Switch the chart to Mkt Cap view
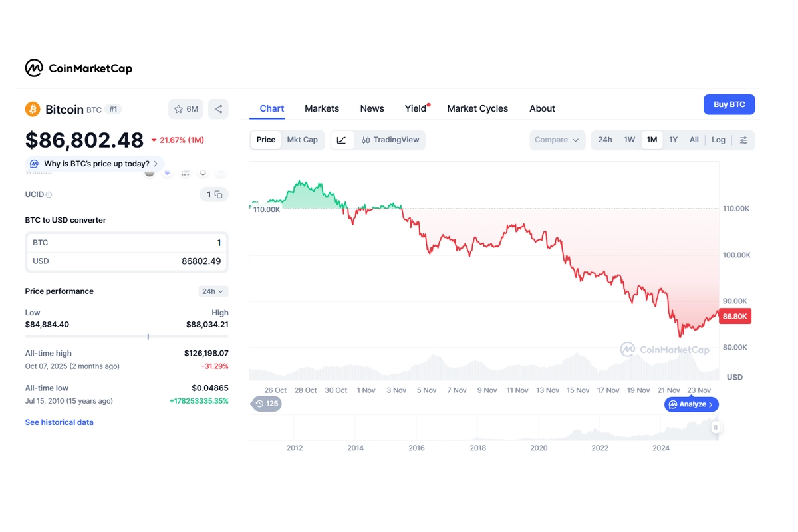This screenshot has height=532, width=798. pyautogui.click(x=303, y=140)
